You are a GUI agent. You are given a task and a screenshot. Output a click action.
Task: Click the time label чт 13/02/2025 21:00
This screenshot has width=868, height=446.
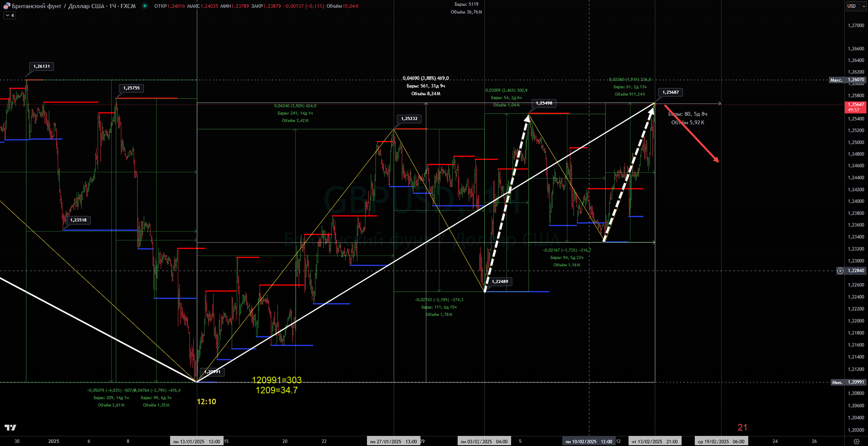coord(655,441)
